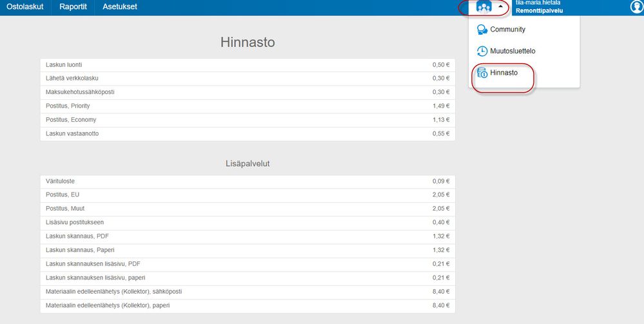The image size is (644, 324).
Task: Select the Lisäsivu postitukseen row
Action: pyautogui.click(x=248, y=223)
